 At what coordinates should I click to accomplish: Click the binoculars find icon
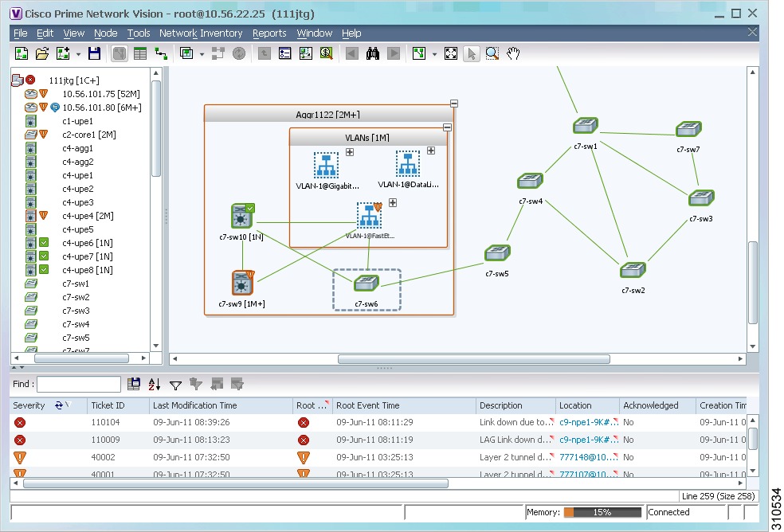point(373,53)
